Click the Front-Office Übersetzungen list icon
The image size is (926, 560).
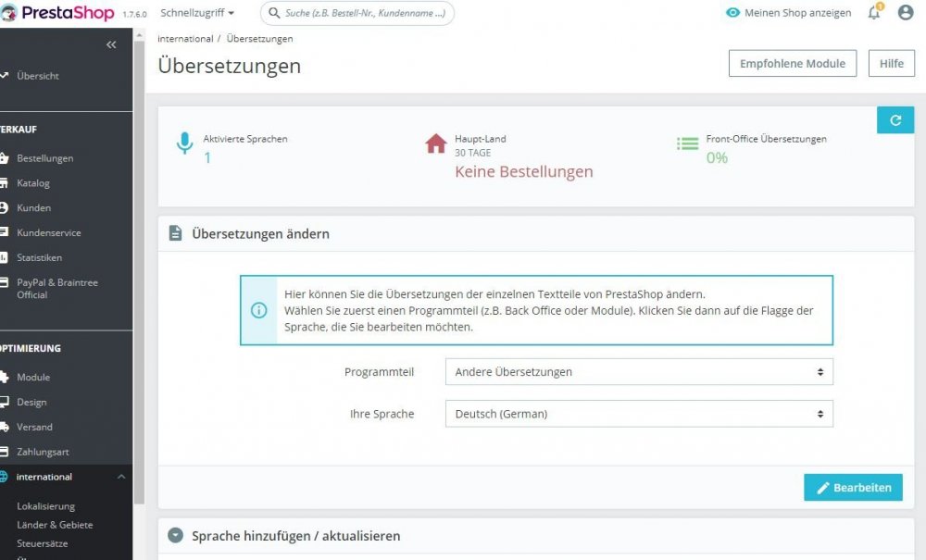tap(687, 143)
